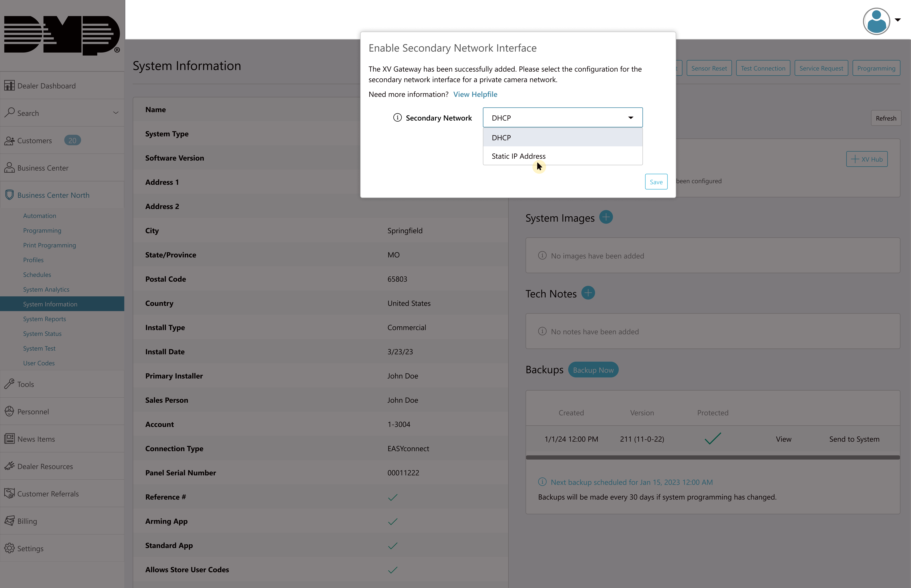Click the Refresh button

pos(886,118)
